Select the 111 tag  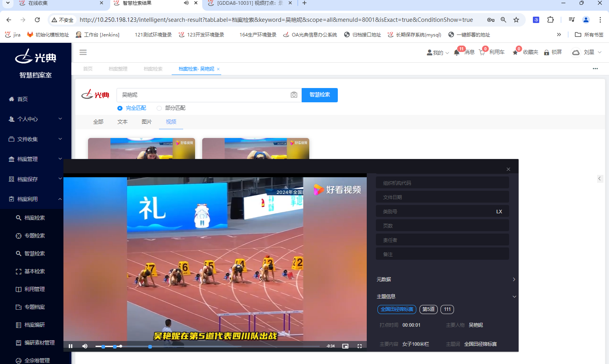coord(447,309)
